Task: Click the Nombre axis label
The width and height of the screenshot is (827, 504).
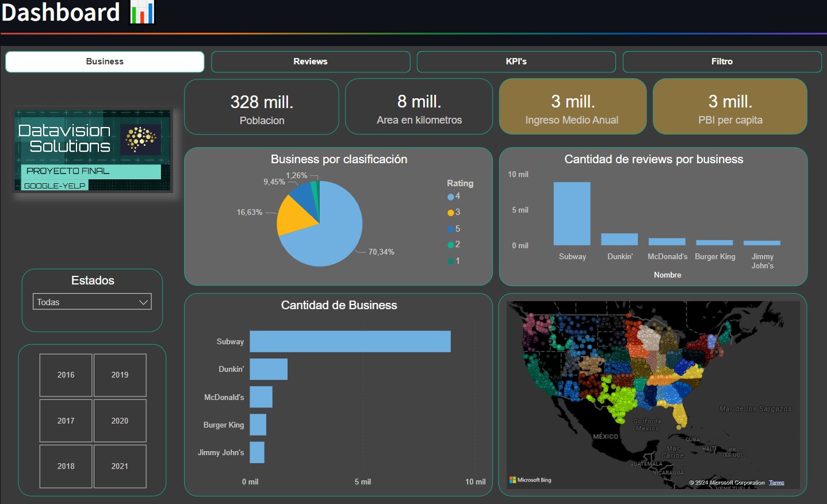Action: point(667,275)
